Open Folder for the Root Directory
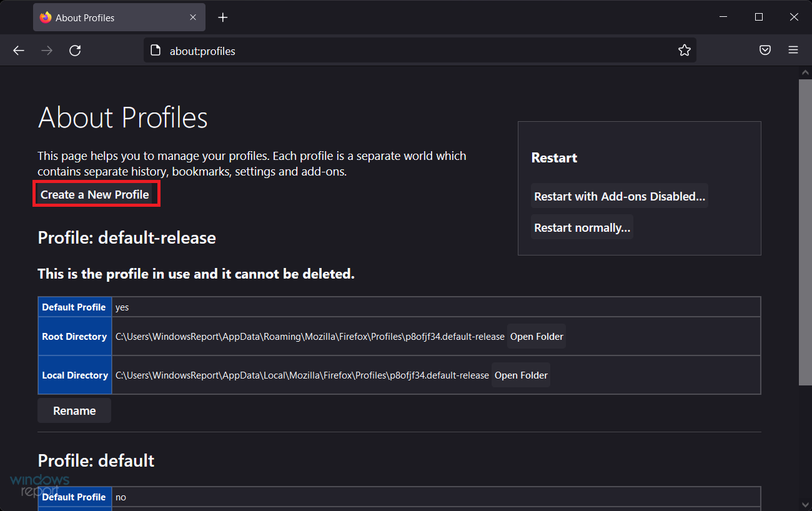The width and height of the screenshot is (812, 511). tap(537, 337)
